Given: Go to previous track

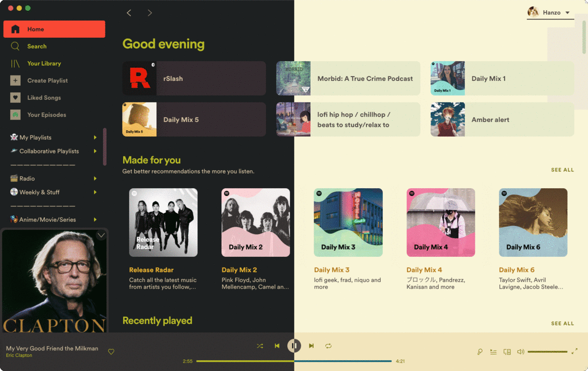Looking at the screenshot, I should point(277,346).
